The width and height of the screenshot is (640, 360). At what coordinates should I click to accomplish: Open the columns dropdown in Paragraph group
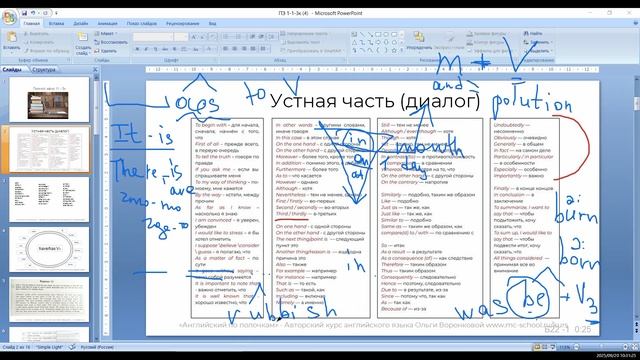(x=264, y=49)
